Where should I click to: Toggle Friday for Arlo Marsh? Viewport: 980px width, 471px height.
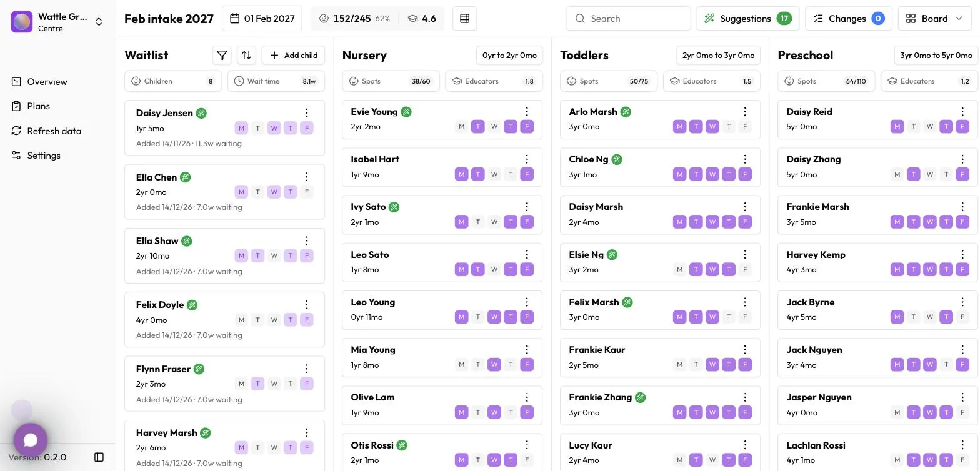[x=745, y=127]
